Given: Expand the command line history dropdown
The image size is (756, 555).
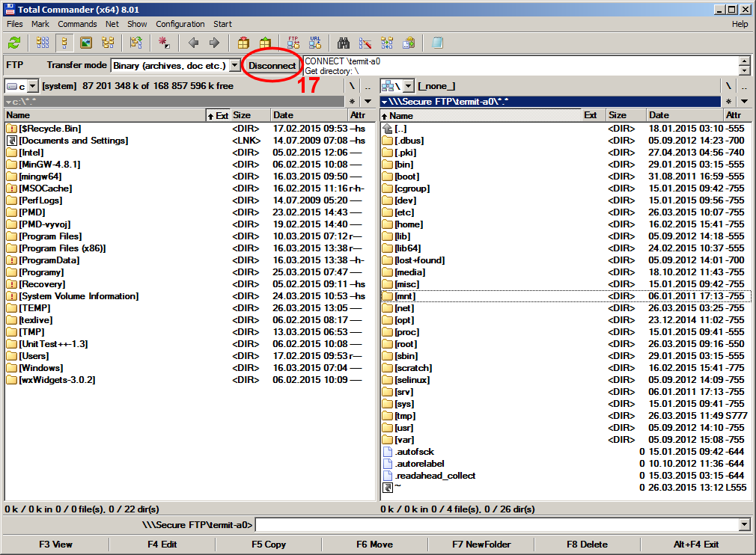Looking at the screenshot, I should pyautogui.click(x=743, y=525).
